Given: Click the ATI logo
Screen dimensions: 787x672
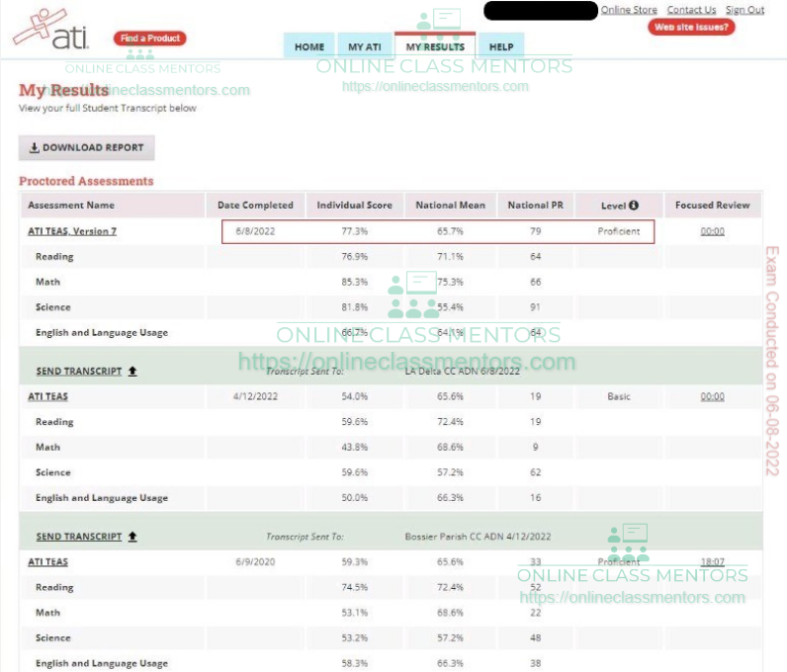Looking at the screenshot, I should [51, 31].
